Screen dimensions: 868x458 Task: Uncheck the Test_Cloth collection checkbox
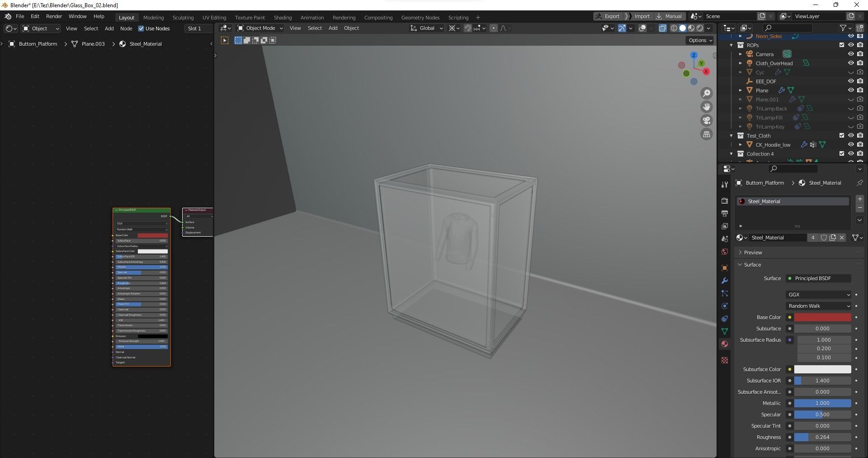[841, 136]
